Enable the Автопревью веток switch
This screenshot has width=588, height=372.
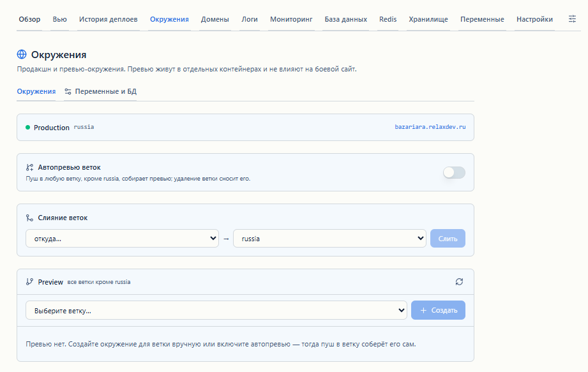point(454,172)
